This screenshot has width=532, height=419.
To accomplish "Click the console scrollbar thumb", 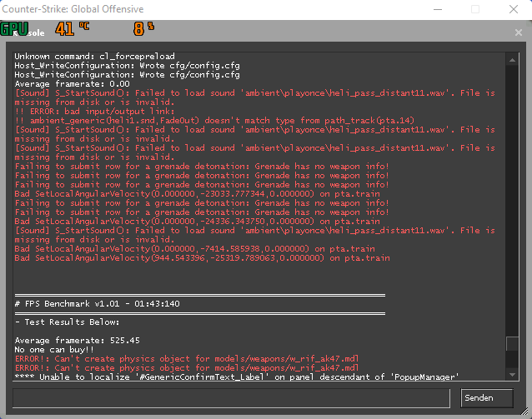I will pos(512,344).
